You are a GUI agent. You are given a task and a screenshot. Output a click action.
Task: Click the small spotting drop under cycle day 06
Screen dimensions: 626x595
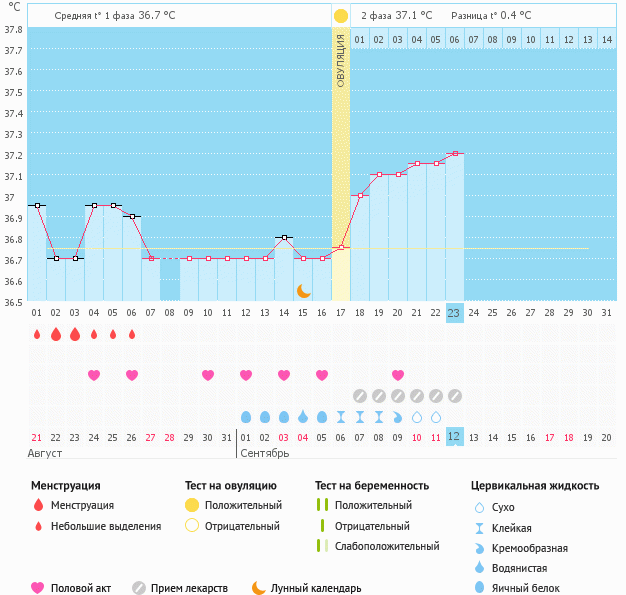tap(132, 334)
